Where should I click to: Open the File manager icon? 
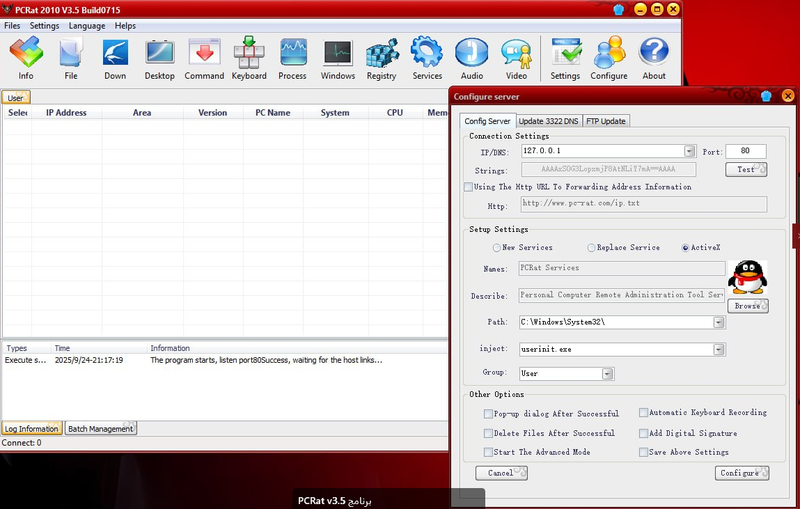(71, 58)
